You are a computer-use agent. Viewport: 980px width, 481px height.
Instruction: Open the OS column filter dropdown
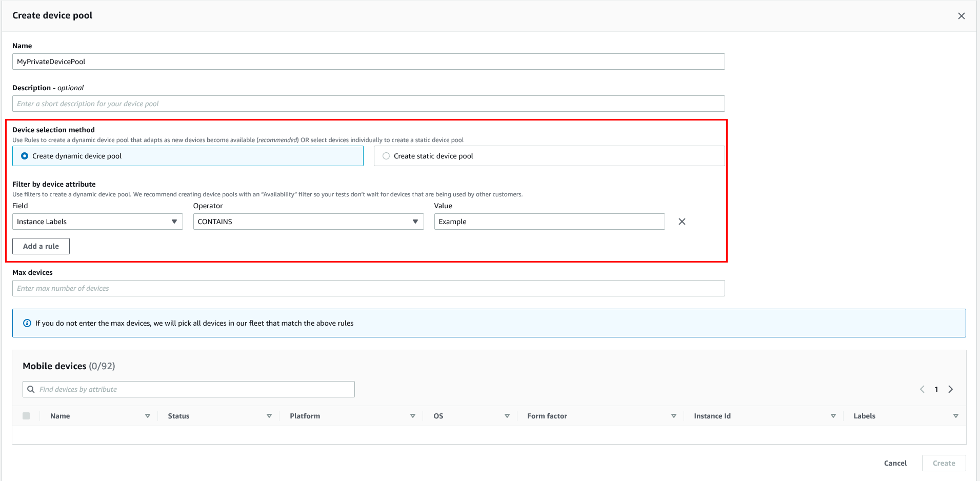pos(507,416)
